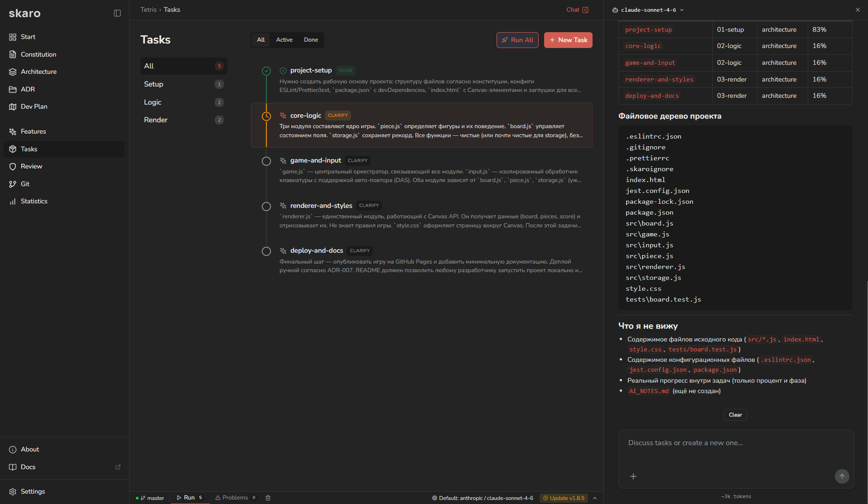Collapse the sidebar with the panel icon
Image resolution: width=868 pixels, height=504 pixels.
point(117,13)
